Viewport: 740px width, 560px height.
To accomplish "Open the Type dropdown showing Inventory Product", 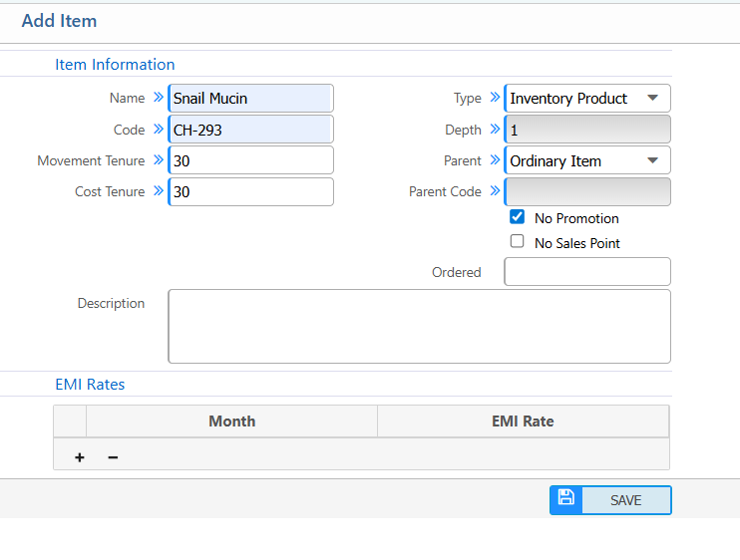I will point(586,99).
